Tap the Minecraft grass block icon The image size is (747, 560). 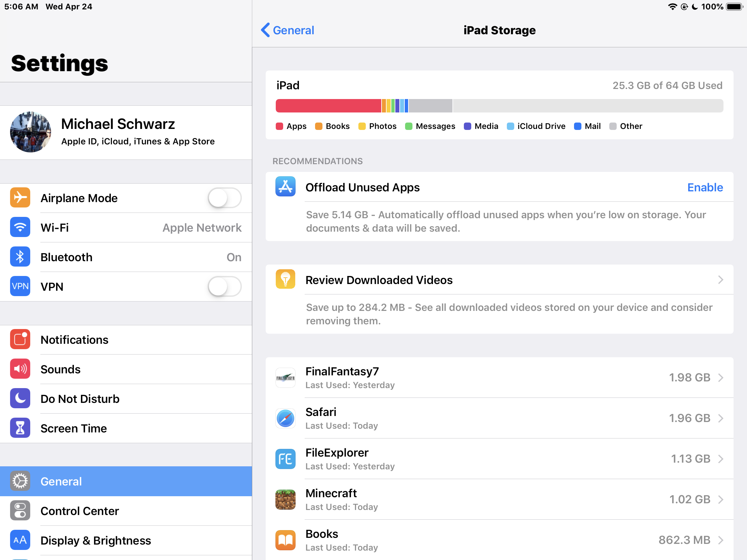[285, 499]
